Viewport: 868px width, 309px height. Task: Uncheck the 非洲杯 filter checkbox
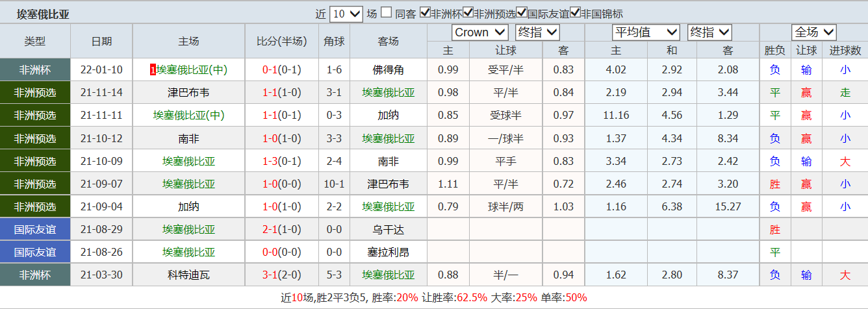(425, 13)
